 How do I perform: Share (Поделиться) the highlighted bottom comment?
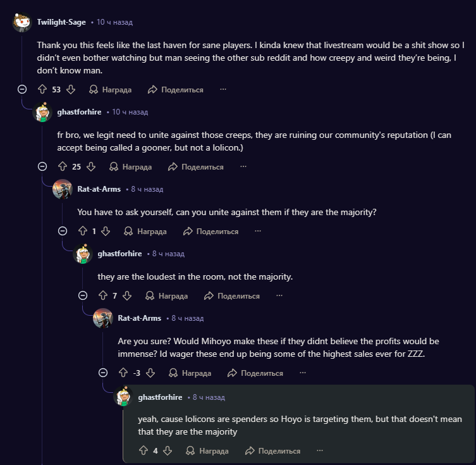pos(272,451)
